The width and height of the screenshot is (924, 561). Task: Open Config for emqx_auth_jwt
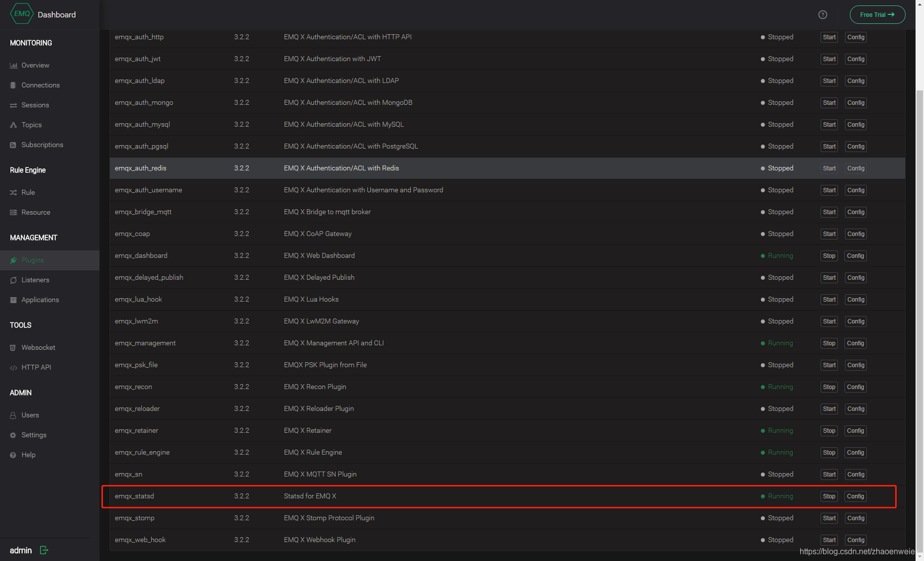(856, 59)
